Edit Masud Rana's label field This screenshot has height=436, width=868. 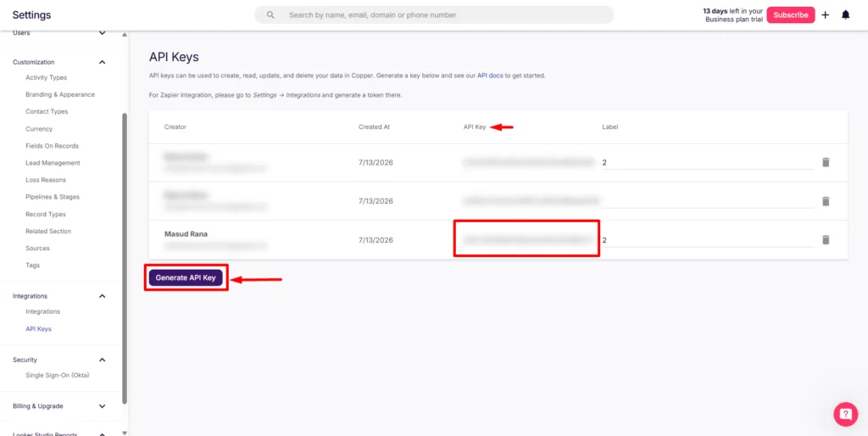click(708, 240)
